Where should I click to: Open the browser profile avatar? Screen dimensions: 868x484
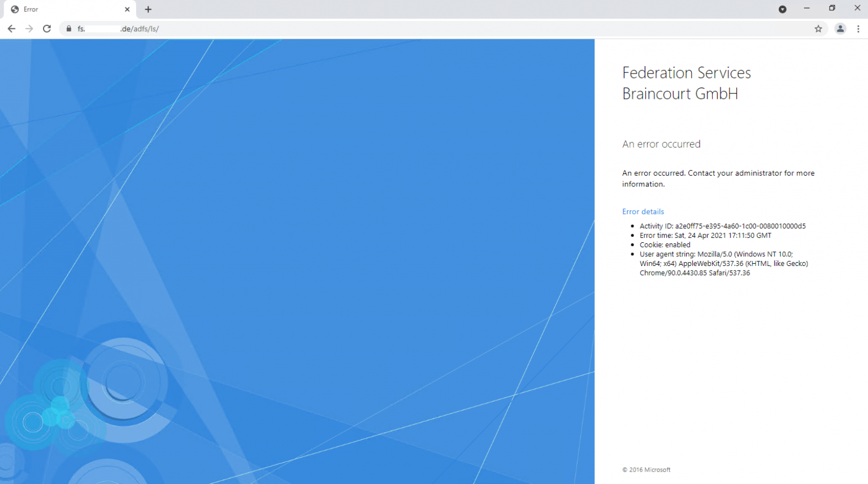pos(840,29)
